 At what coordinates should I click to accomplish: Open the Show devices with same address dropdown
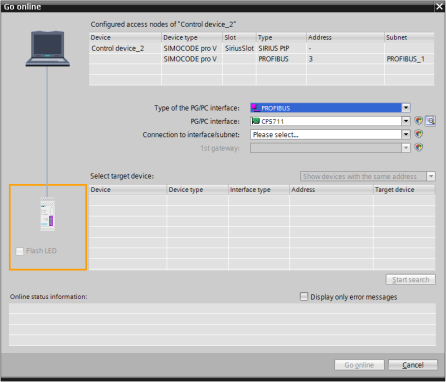coord(431,176)
